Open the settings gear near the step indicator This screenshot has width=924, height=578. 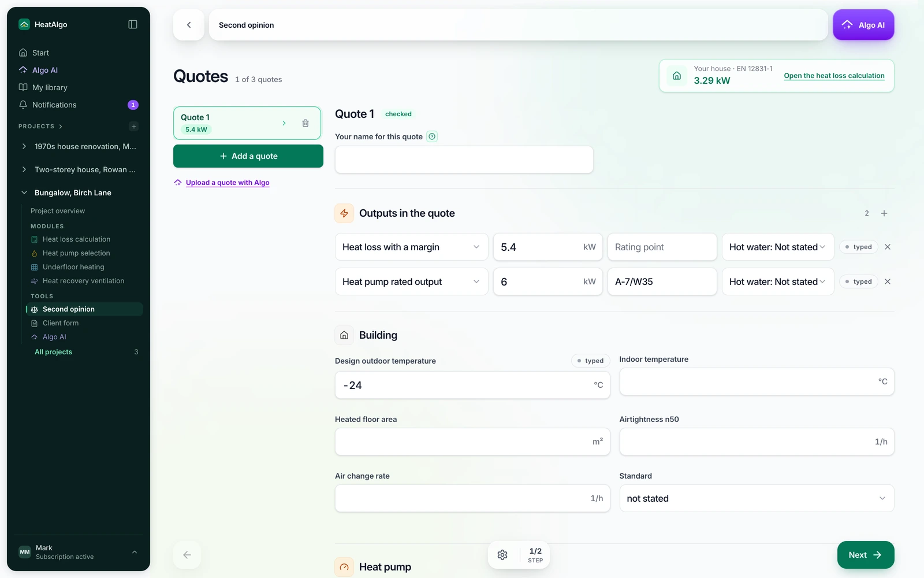pyautogui.click(x=502, y=555)
